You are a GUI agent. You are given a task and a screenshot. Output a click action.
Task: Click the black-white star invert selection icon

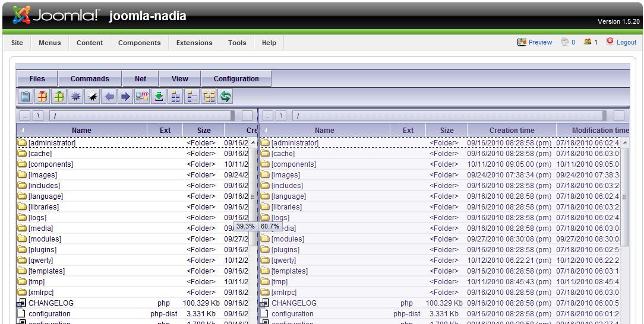[x=92, y=97]
